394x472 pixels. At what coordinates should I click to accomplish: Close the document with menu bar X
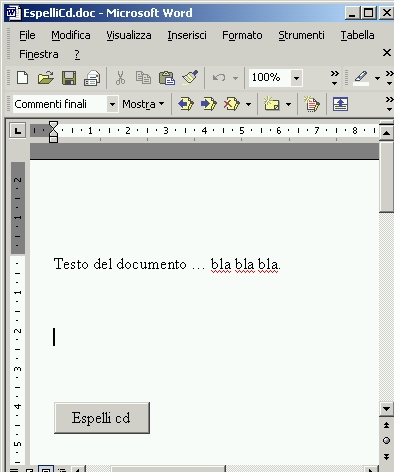pos(387,53)
